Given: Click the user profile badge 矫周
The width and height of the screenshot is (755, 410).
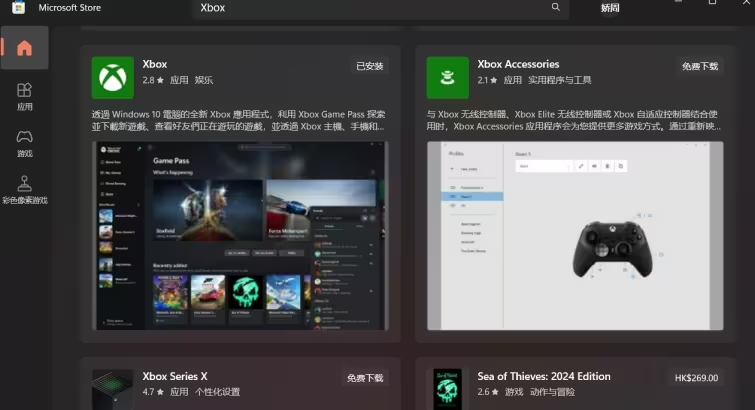Looking at the screenshot, I should [610, 8].
